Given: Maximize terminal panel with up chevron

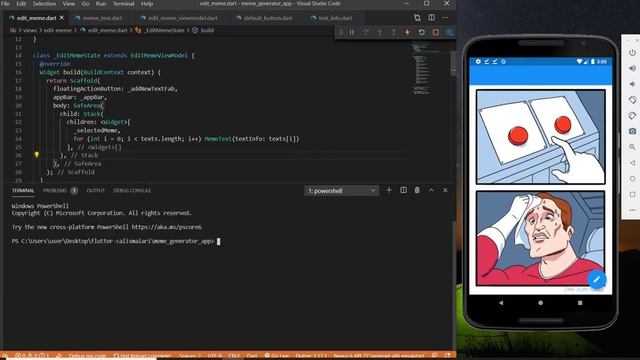Looking at the screenshot, I should point(431,190).
